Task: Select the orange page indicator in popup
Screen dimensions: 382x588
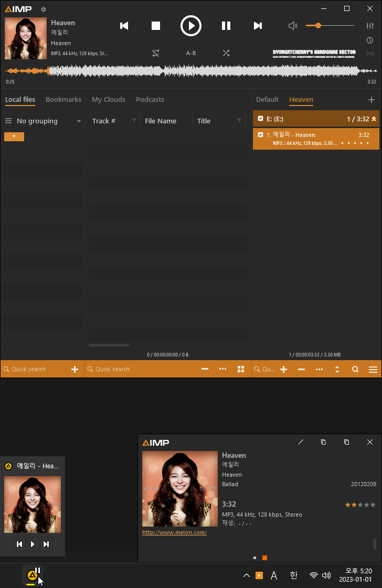Action: (264, 558)
